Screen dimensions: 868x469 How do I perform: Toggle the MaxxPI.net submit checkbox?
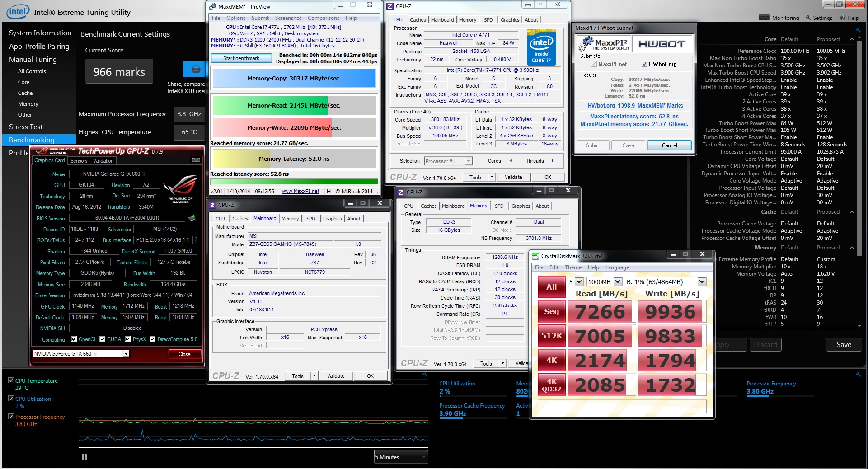(x=594, y=64)
